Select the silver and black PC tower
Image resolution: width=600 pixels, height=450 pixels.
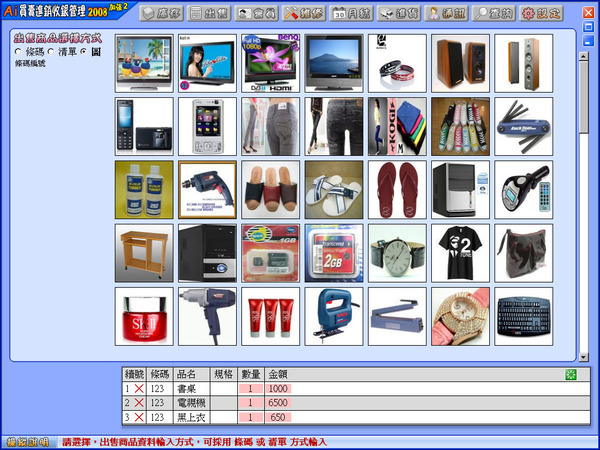pos(460,190)
